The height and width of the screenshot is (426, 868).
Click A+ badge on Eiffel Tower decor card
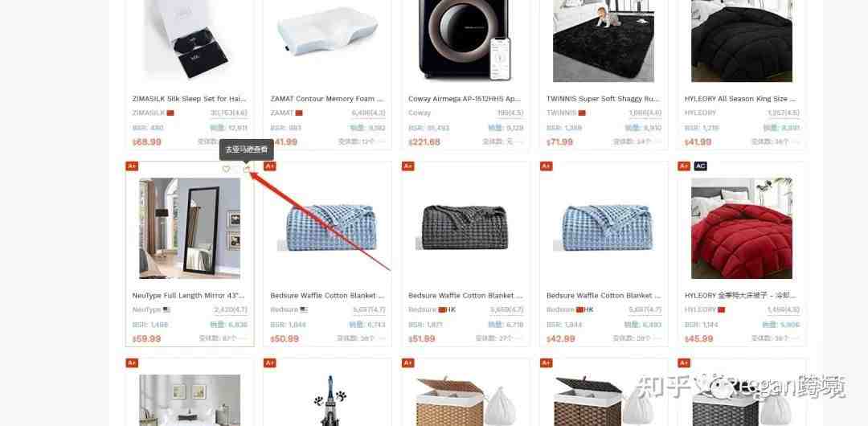point(269,363)
